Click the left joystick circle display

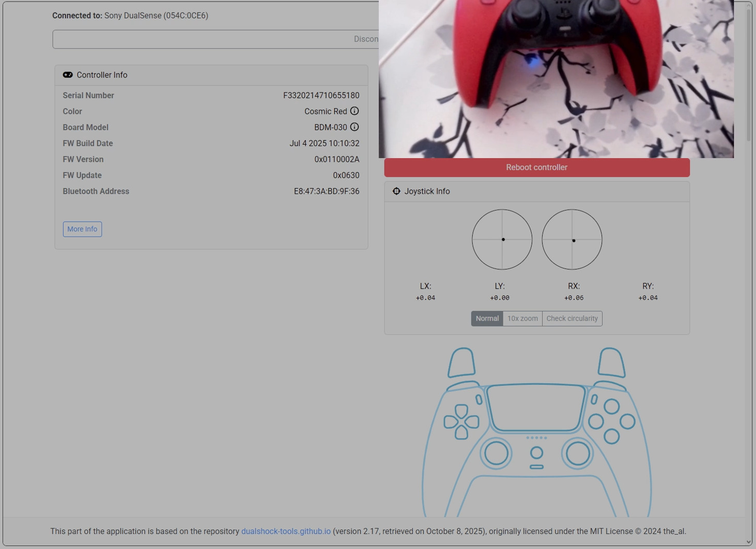[x=502, y=240]
